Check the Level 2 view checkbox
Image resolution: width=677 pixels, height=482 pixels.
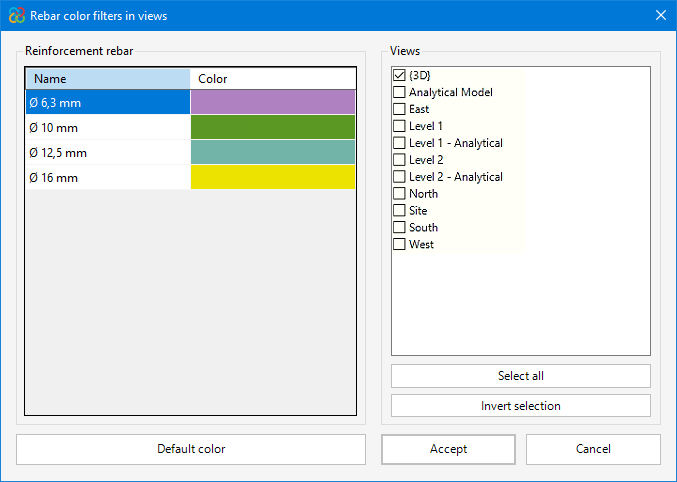[399, 160]
